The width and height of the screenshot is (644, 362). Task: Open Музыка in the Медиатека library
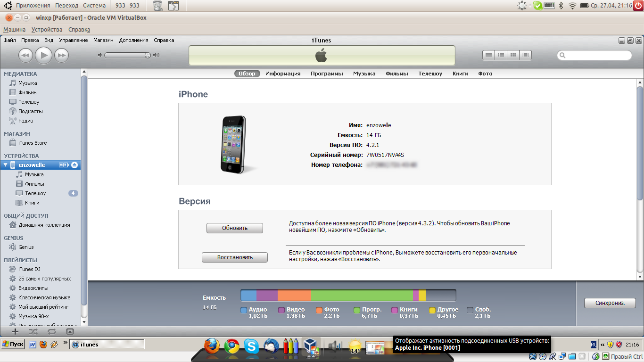click(27, 83)
